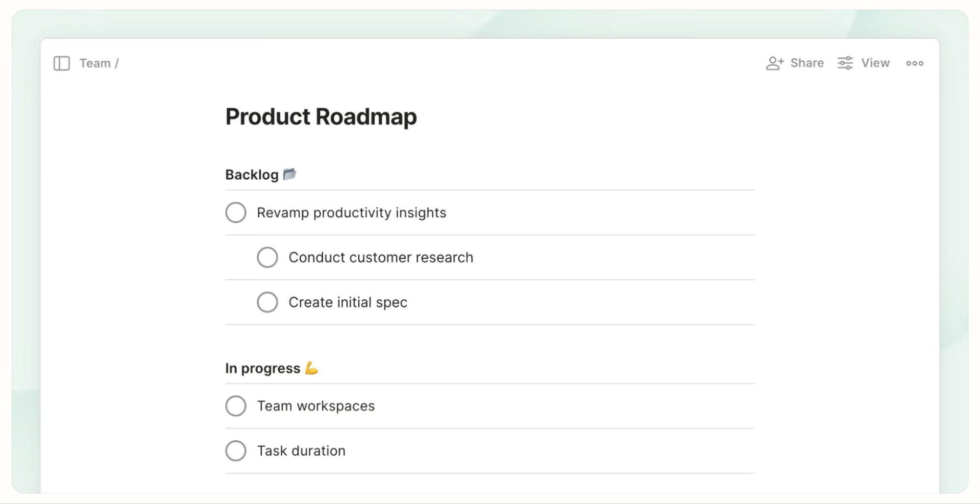Open the three-dot more options menu
980x504 pixels.
(x=914, y=63)
